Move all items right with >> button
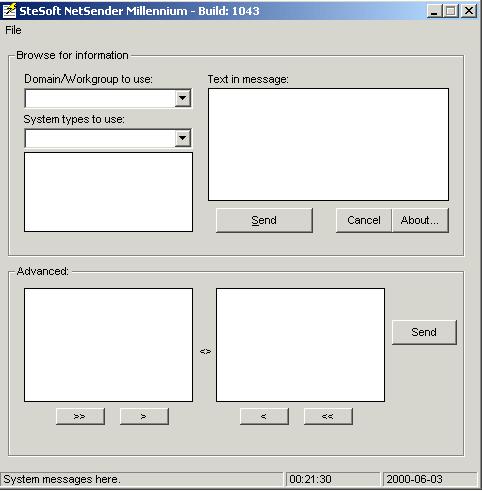This screenshot has width=482, height=491. click(80, 416)
